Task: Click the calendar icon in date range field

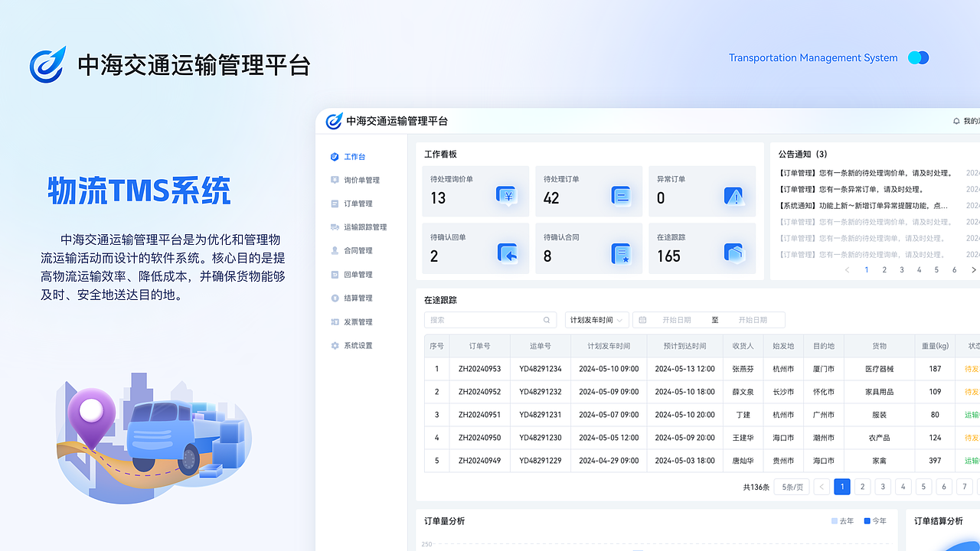Action: [642, 320]
